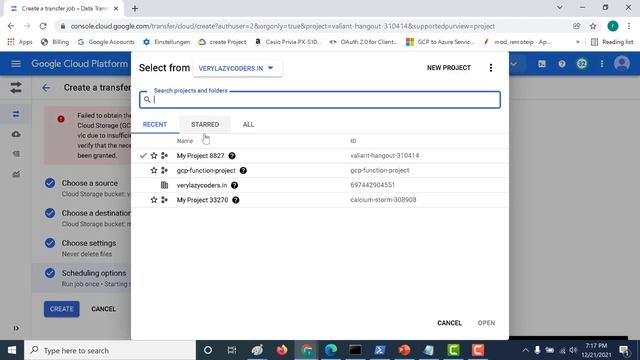Click the project icon beside My Project 33270

click(x=164, y=200)
